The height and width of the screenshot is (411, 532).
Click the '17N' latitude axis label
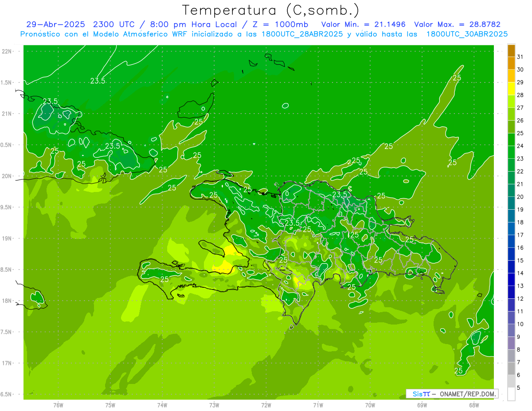[6, 363]
